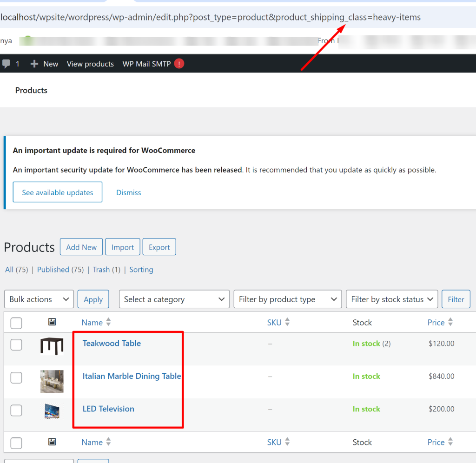This screenshot has width=476, height=463.
Task: Click the red WP Mail SMTP alert badge
Action: [x=179, y=64]
